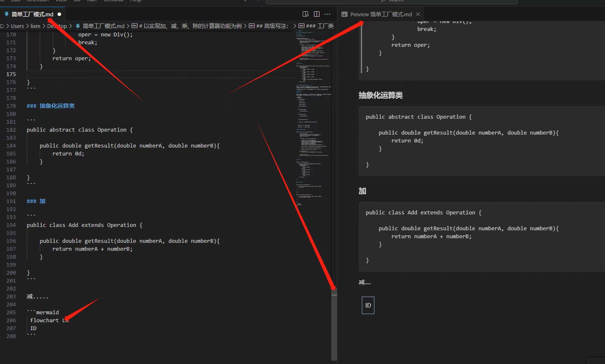Click the ID line under flowchart in editor

coord(33,328)
